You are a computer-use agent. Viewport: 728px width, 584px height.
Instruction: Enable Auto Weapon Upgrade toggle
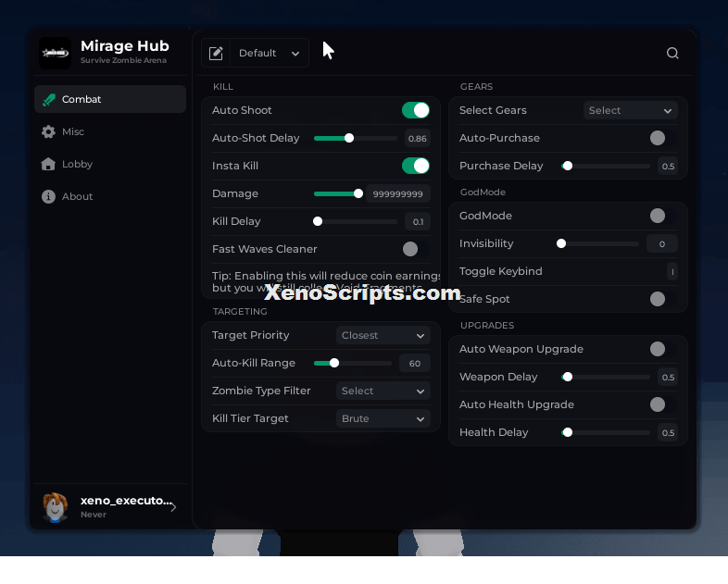(663, 349)
